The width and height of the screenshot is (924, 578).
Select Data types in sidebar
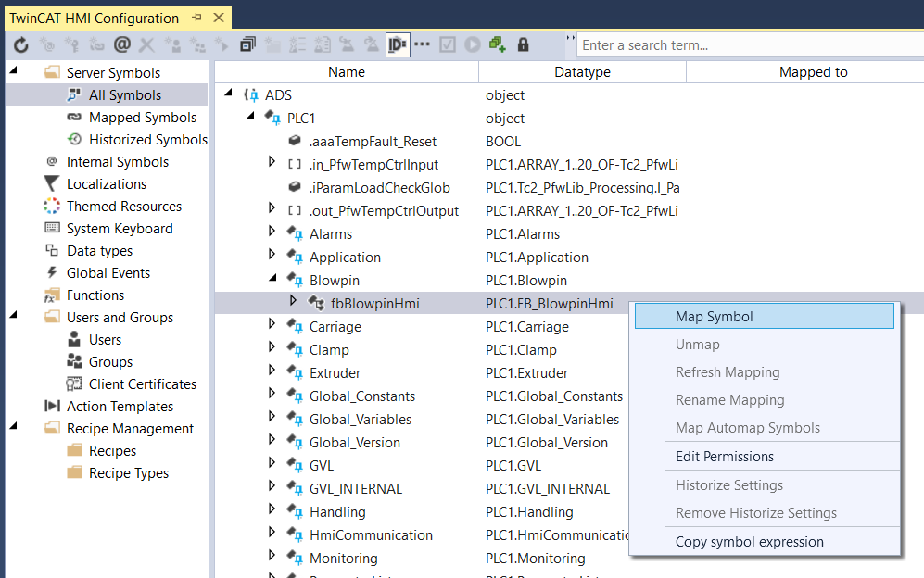tap(99, 251)
